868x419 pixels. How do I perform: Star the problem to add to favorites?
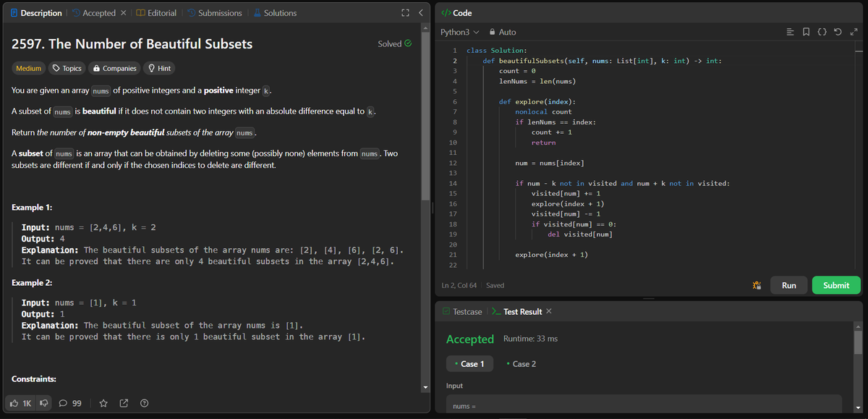103,403
